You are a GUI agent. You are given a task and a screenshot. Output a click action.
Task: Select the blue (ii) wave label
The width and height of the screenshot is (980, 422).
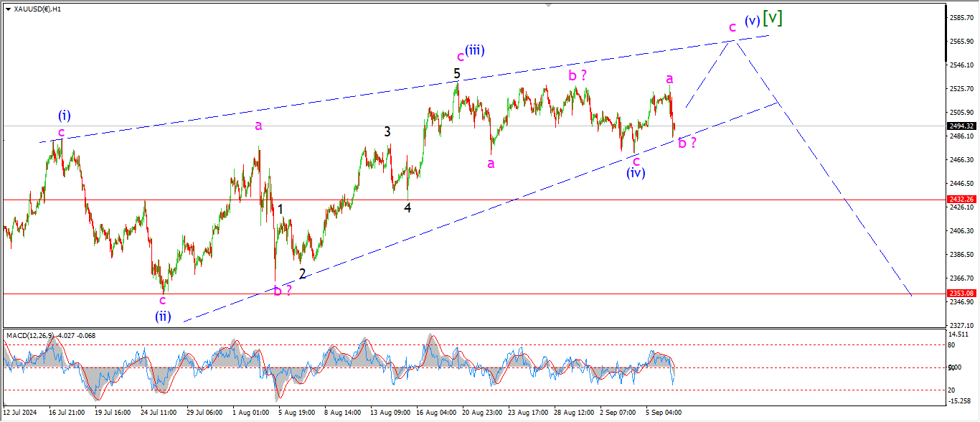click(163, 316)
